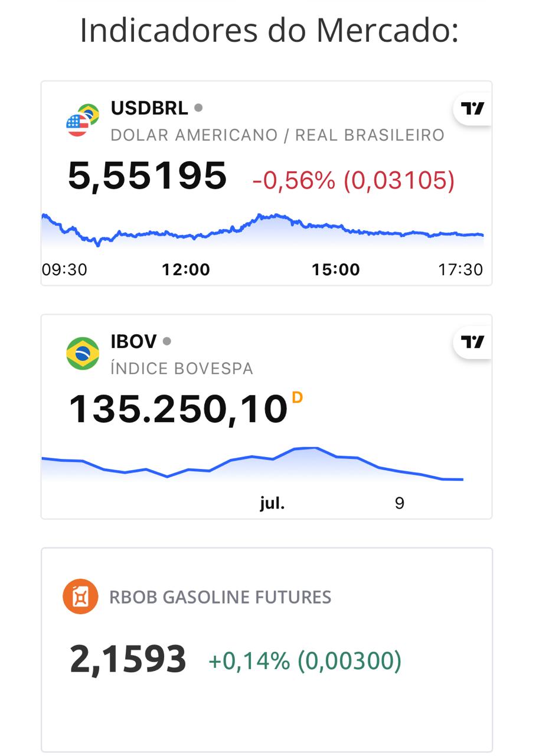Click the green +0,14% change value

[x=249, y=661]
